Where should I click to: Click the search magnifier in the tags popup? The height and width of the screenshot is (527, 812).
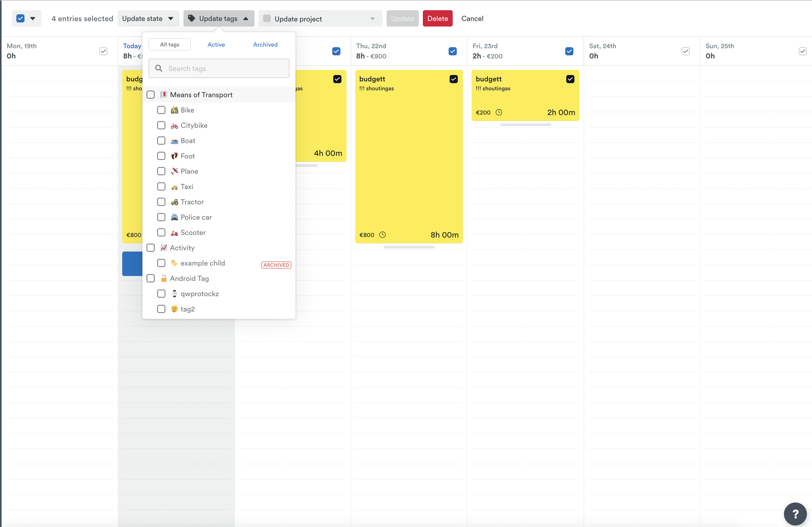(x=159, y=68)
